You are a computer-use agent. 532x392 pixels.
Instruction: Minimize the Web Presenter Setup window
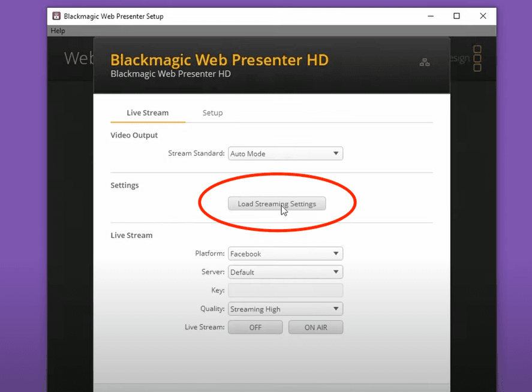pyautogui.click(x=431, y=16)
